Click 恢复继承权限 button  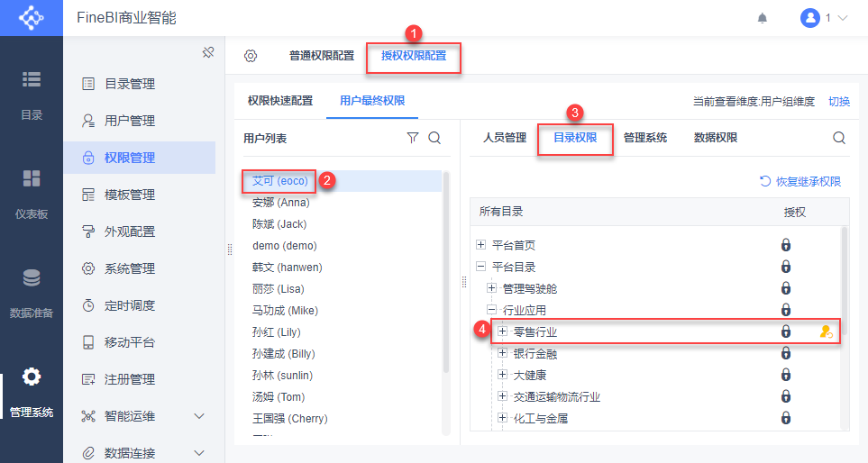pos(800,182)
